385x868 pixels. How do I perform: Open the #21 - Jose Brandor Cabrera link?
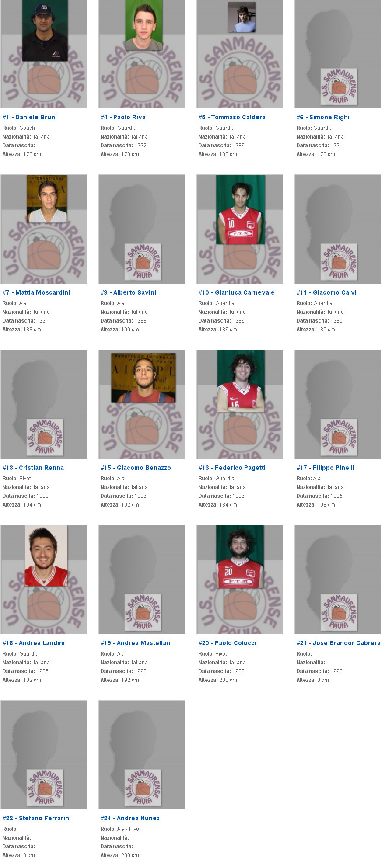(339, 643)
